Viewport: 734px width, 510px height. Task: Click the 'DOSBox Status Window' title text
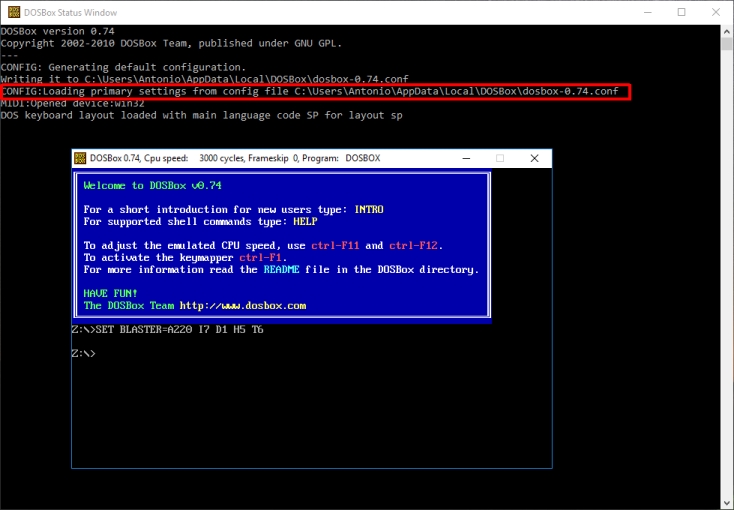(x=71, y=13)
